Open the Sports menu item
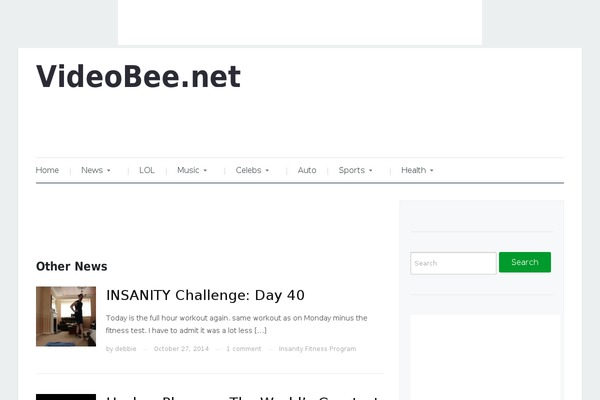 click(x=352, y=170)
